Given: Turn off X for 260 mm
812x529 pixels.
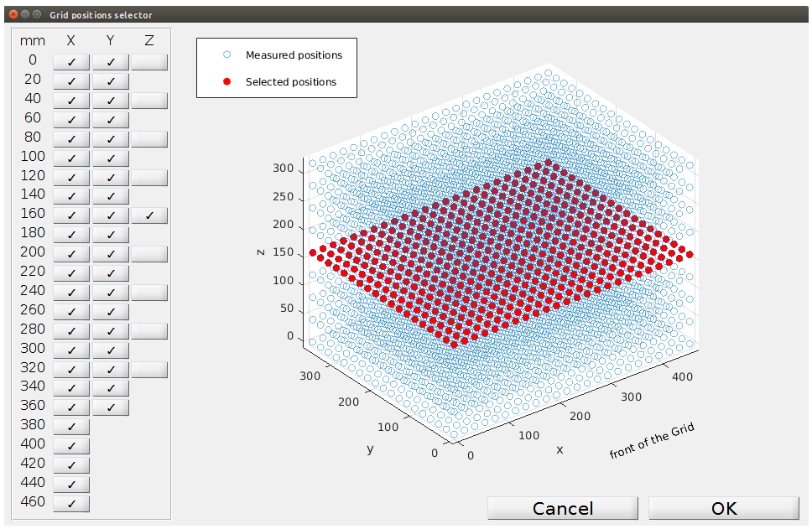Looking at the screenshot, I should pos(71,312).
